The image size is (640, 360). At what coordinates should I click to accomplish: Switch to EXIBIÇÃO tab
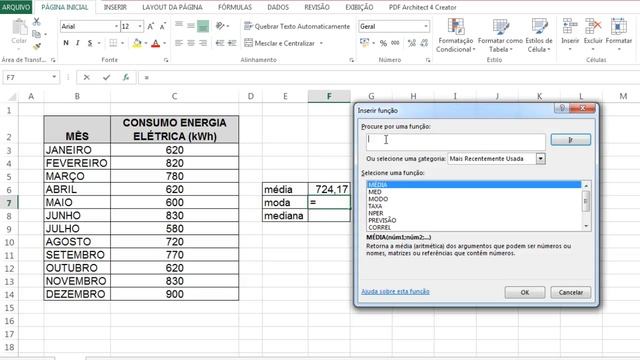[359, 7]
